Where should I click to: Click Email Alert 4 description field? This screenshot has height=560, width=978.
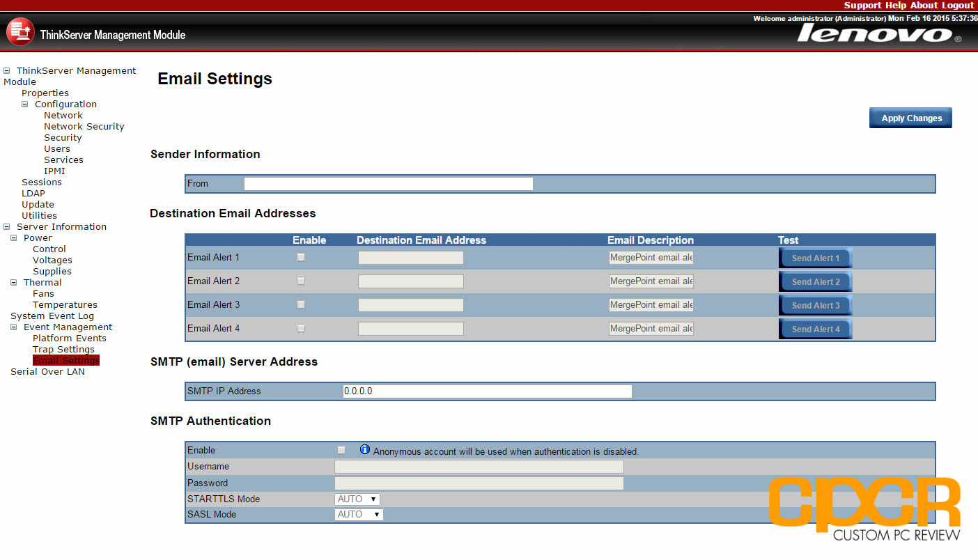tap(651, 329)
